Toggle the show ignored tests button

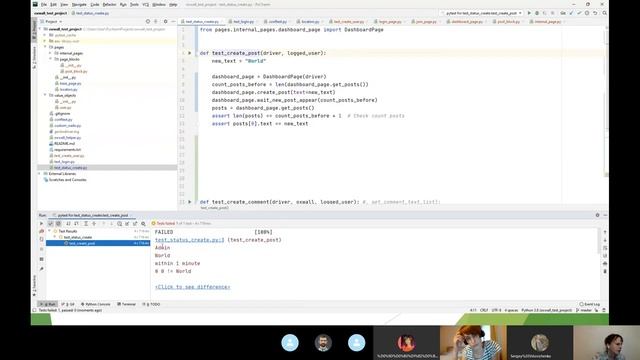coord(58,224)
